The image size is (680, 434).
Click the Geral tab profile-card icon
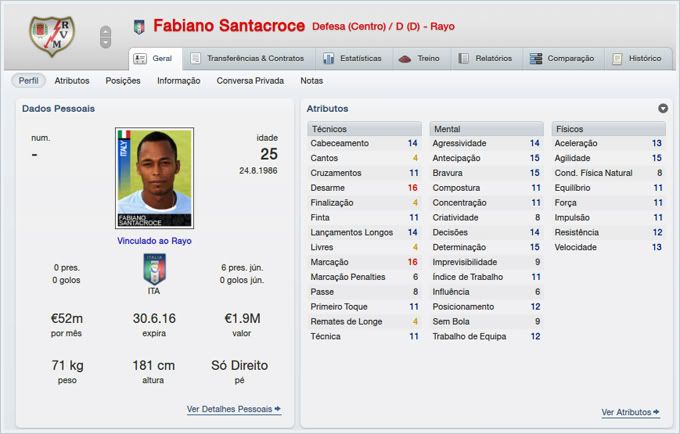(141, 58)
